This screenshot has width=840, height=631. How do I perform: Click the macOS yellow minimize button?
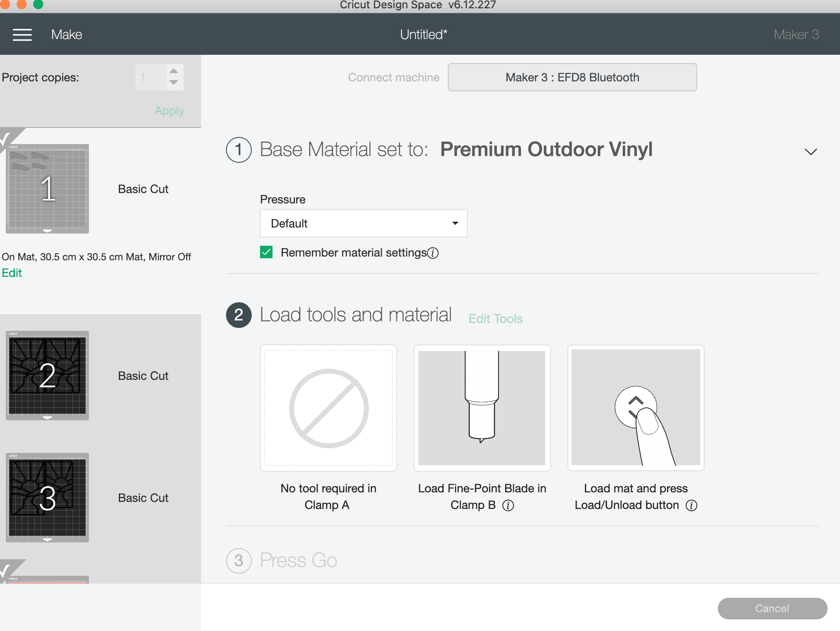(x=22, y=4)
